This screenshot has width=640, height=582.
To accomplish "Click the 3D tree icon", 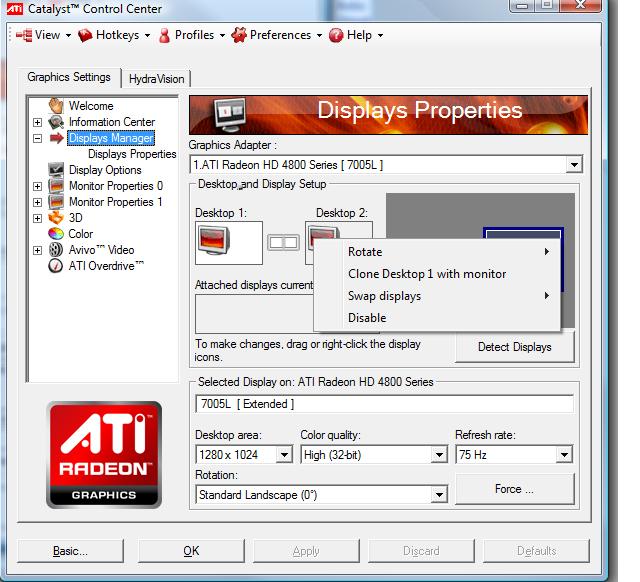I will click(x=56, y=218).
